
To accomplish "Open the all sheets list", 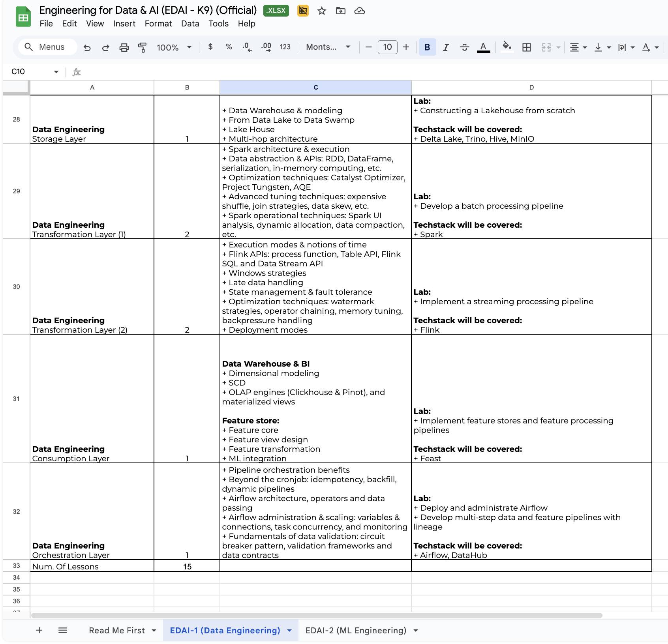I will 62,630.
